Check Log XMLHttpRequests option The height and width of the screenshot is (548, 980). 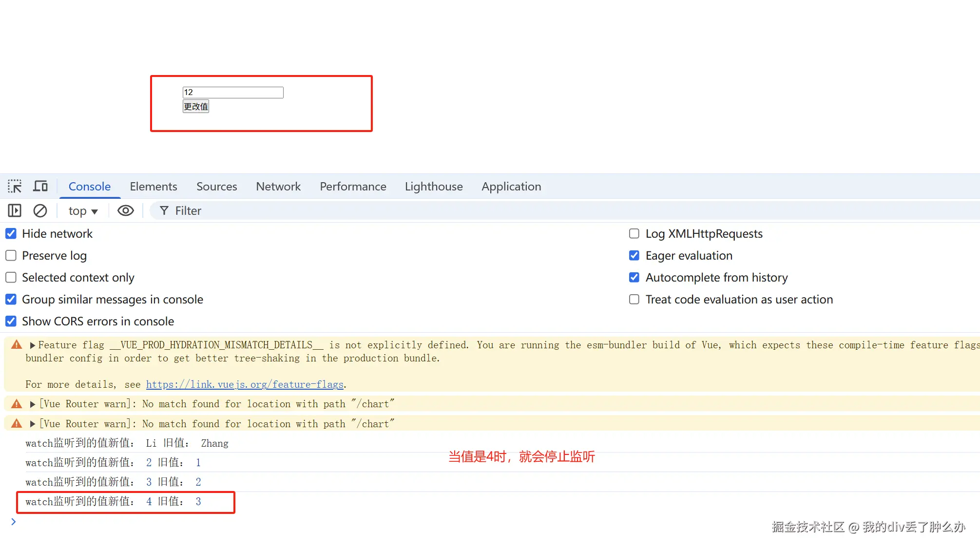634,234
